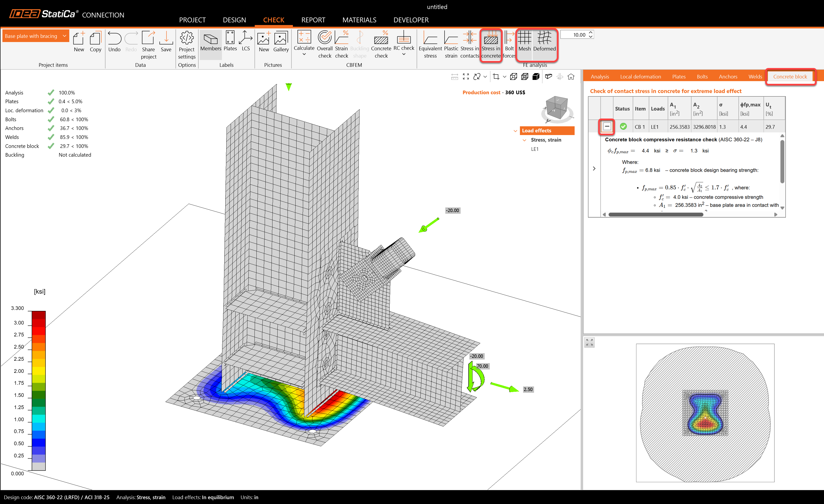Select the Concrete block results tab
Image resolution: width=824 pixels, height=504 pixels.
[790, 77]
